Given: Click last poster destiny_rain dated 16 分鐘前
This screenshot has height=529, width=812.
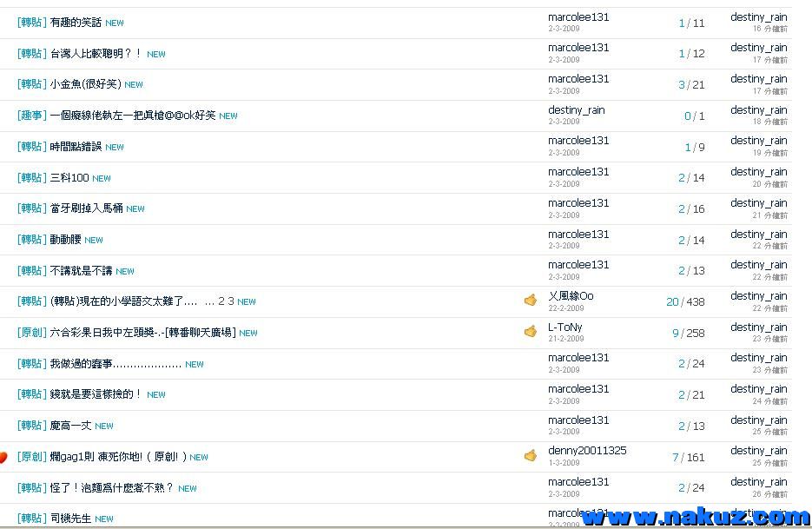Looking at the screenshot, I should click(x=759, y=17).
